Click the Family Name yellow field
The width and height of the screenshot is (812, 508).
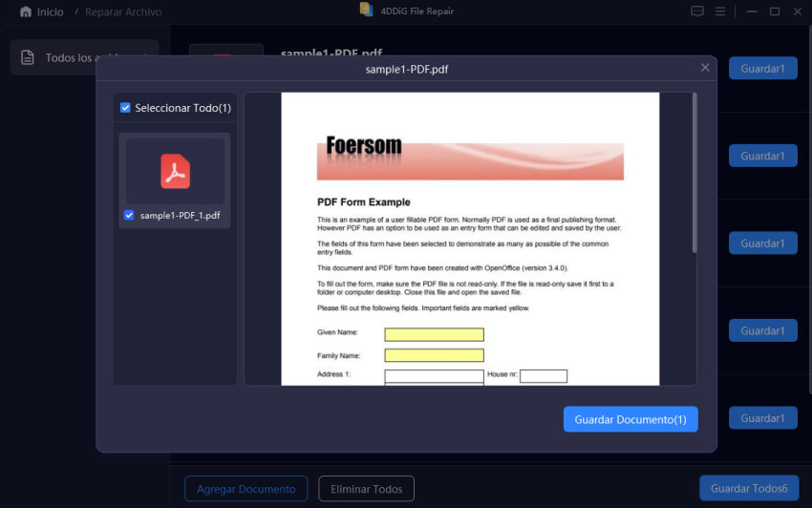[434, 355]
